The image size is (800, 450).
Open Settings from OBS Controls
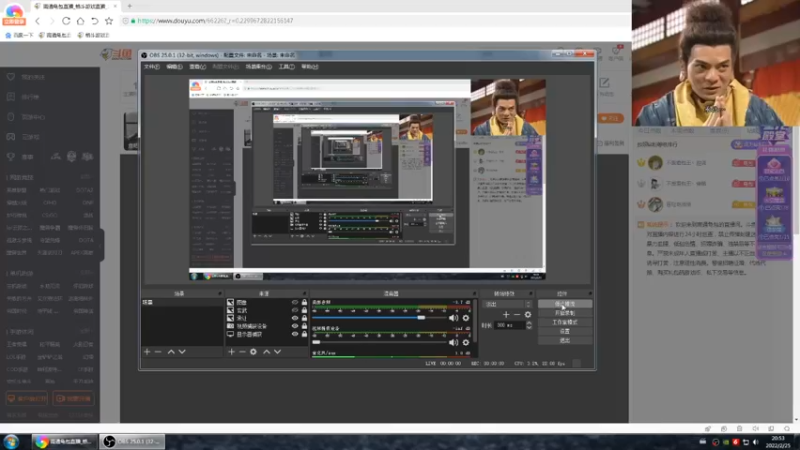click(x=565, y=331)
